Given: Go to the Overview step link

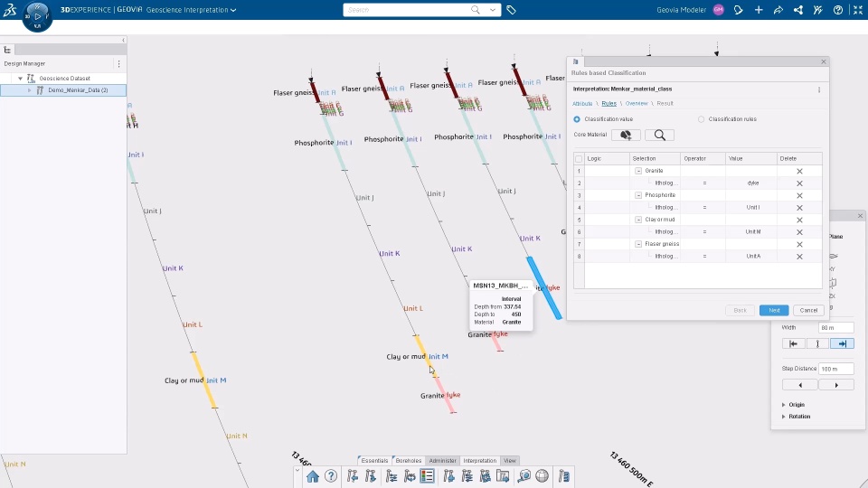Looking at the screenshot, I should tap(637, 103).
